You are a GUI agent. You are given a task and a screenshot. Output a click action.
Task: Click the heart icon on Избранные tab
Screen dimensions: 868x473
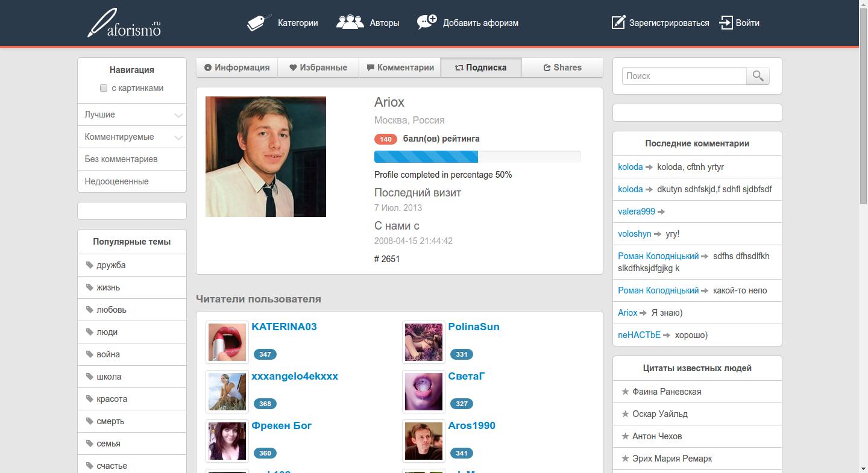293,67
